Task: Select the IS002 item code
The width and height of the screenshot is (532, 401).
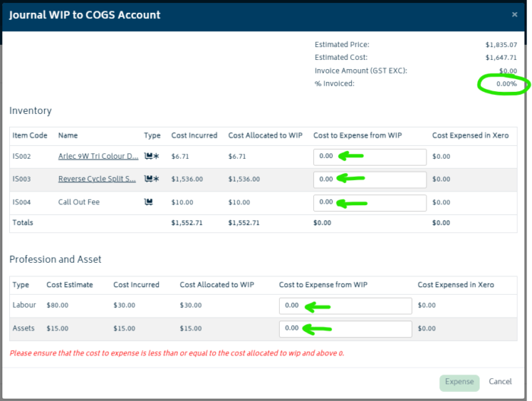Action: (x=21, y=156)
